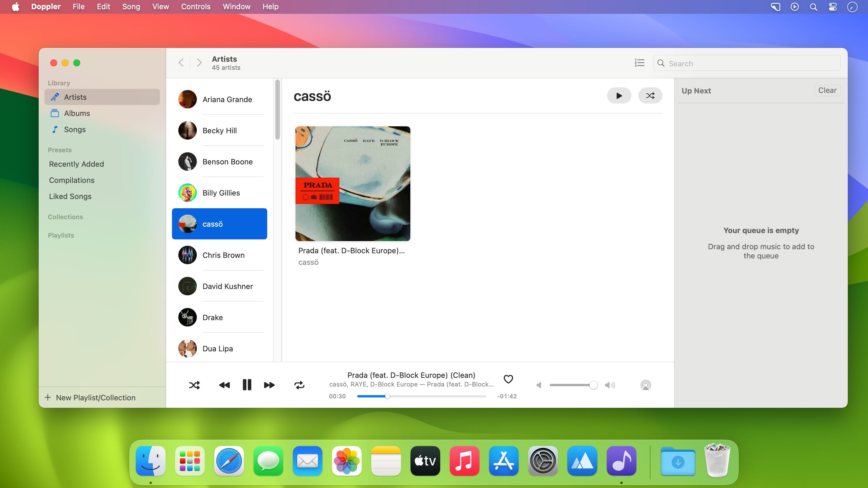Select Benson Boone in artist list

pos(219,162)
